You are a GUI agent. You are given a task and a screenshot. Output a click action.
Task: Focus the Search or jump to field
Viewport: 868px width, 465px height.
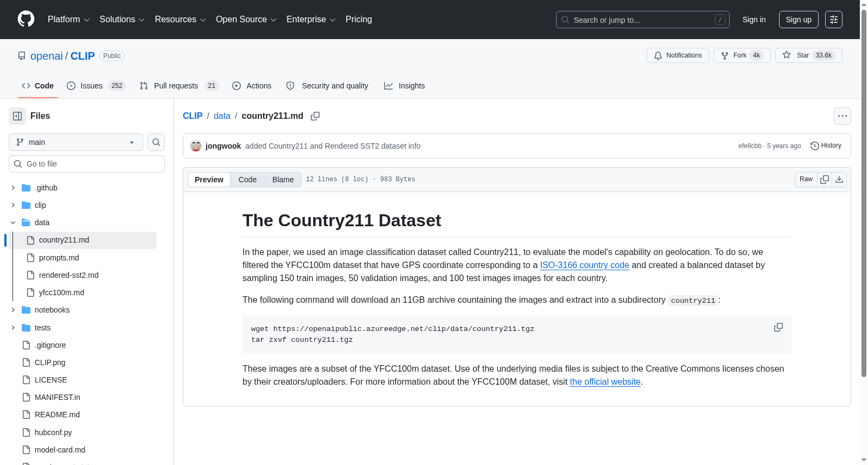(x=643, y=20)
